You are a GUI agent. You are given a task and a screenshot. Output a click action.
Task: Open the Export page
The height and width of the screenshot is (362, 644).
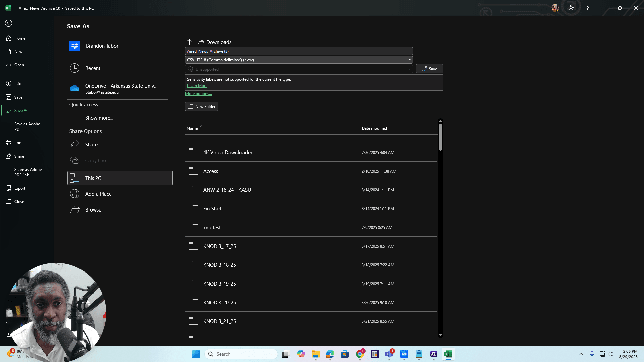point(27,188)
